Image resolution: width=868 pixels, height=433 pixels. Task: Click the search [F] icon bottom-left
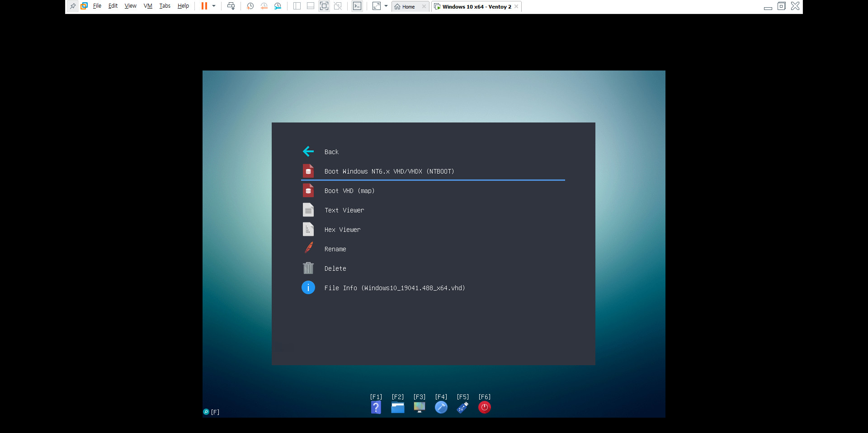point(206,412)
